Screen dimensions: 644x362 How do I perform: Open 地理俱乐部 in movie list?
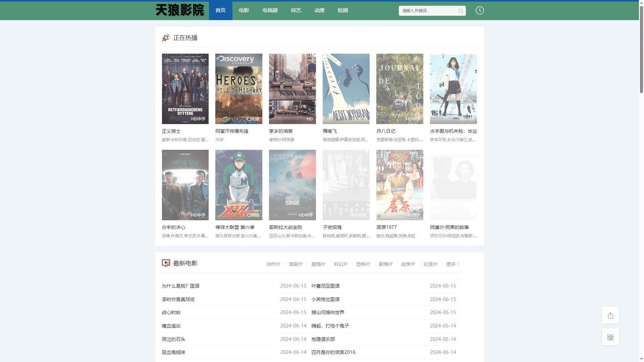[x=323, y=339]
